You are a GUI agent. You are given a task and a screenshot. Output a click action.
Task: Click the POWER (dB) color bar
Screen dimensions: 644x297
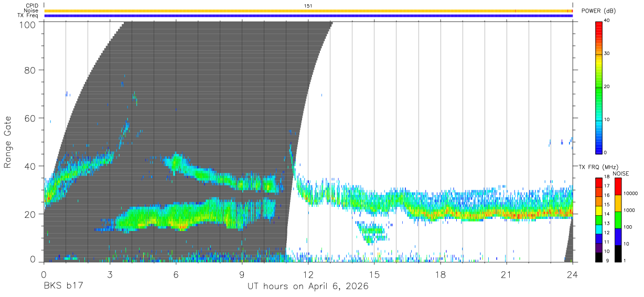pos(598,87)
